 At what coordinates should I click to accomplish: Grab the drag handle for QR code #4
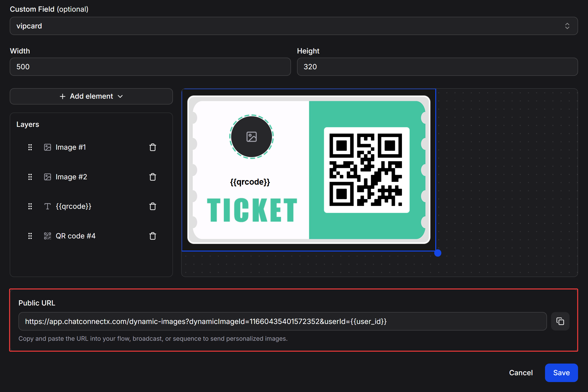click(30, 236)
